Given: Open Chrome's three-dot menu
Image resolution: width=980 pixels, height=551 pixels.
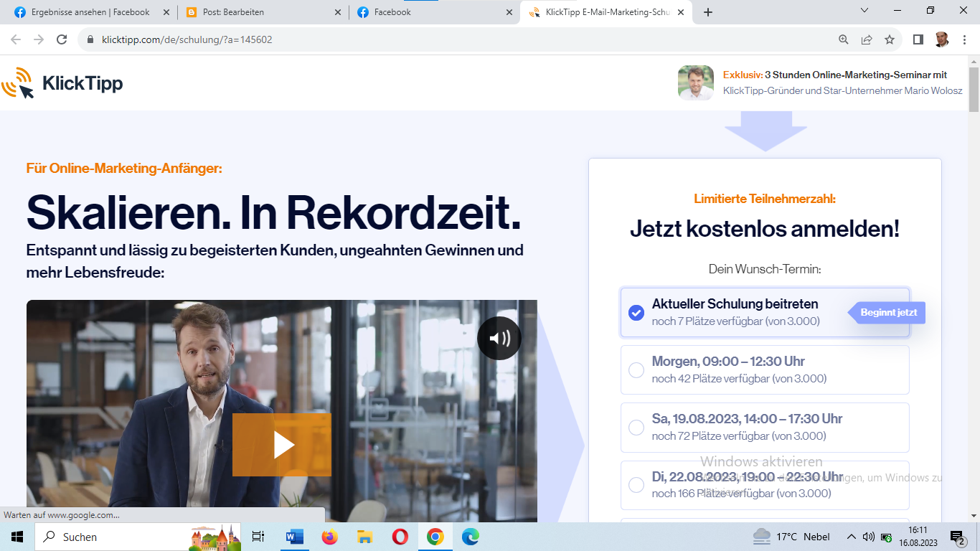Looking at the screenshot, I should pos(964,39).
